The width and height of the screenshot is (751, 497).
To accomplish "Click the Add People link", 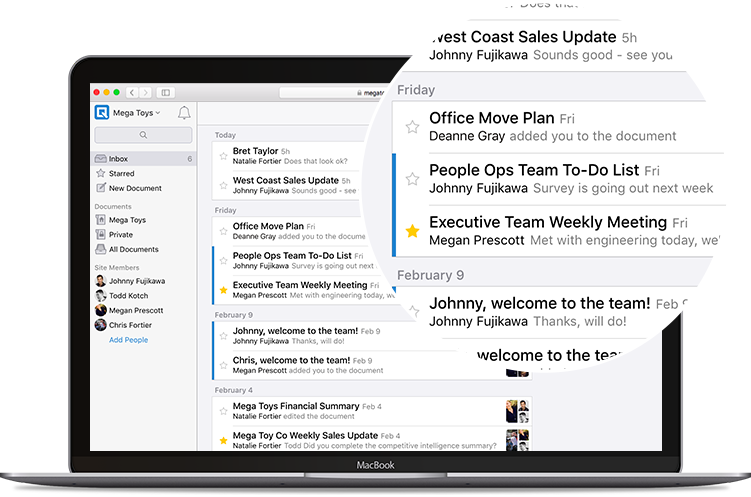I will click(128, 340).
